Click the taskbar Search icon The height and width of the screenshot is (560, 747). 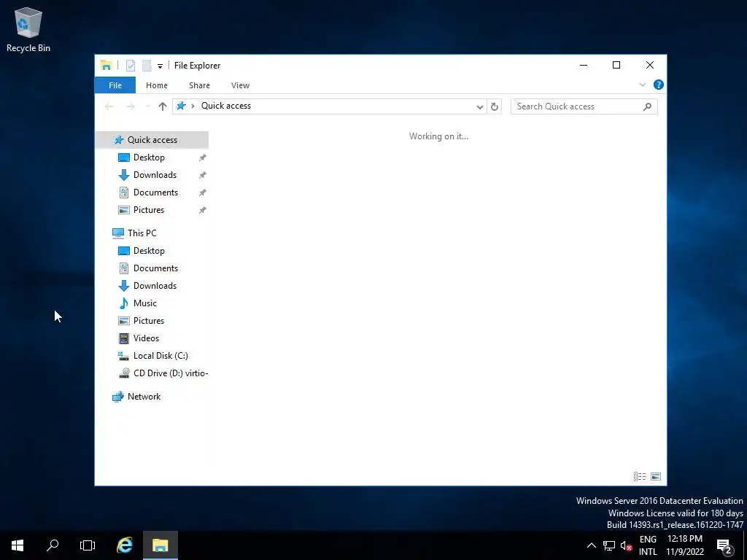(x=53, y=545)
